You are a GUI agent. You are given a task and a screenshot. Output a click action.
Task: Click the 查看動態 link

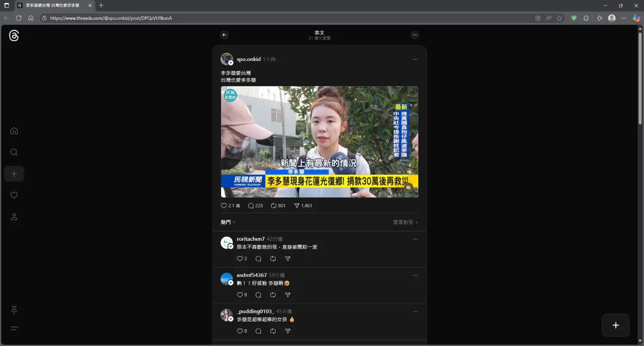tap(405, 222)
